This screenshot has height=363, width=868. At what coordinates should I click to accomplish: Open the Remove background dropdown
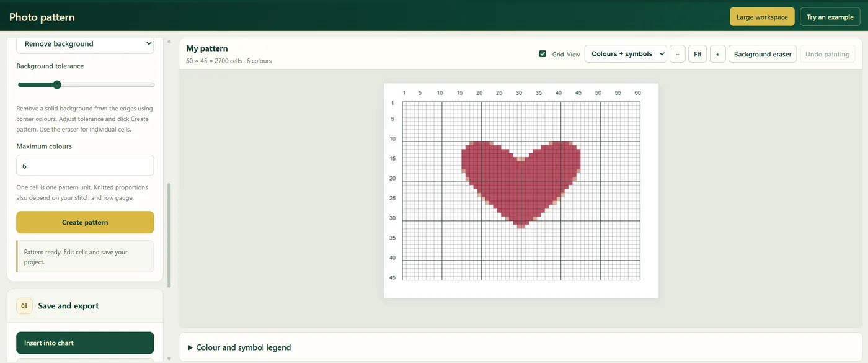pyautogui.click(x=85, y=44)
